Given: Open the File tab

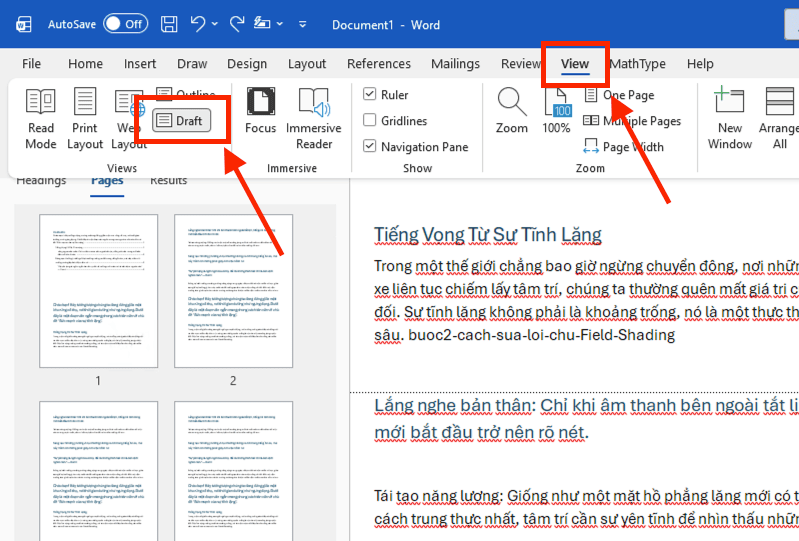Looking at the screenshot, I should 32,64.
